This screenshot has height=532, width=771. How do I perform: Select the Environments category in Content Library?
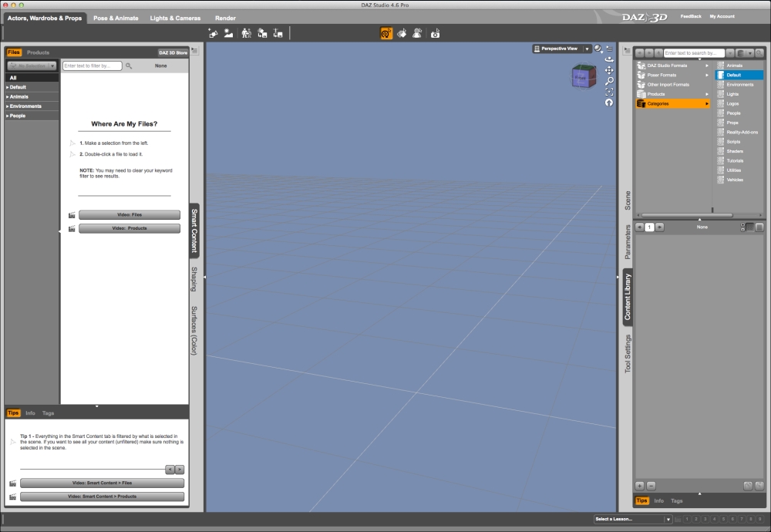[739, 85]
